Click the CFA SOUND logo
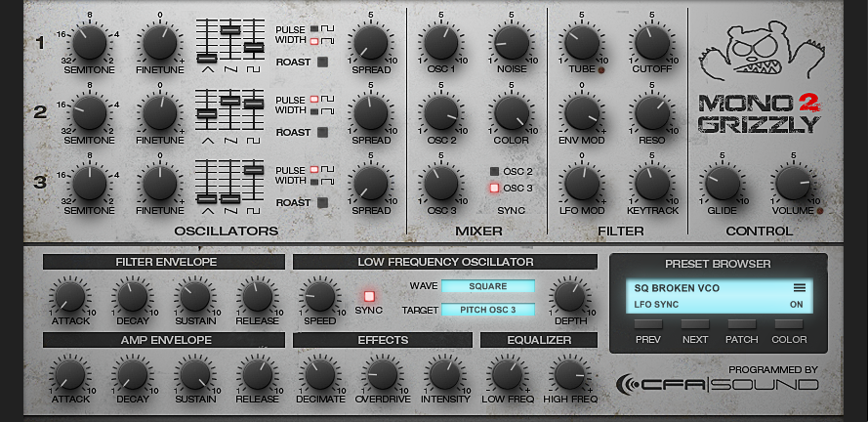 [x=717, y=384]
